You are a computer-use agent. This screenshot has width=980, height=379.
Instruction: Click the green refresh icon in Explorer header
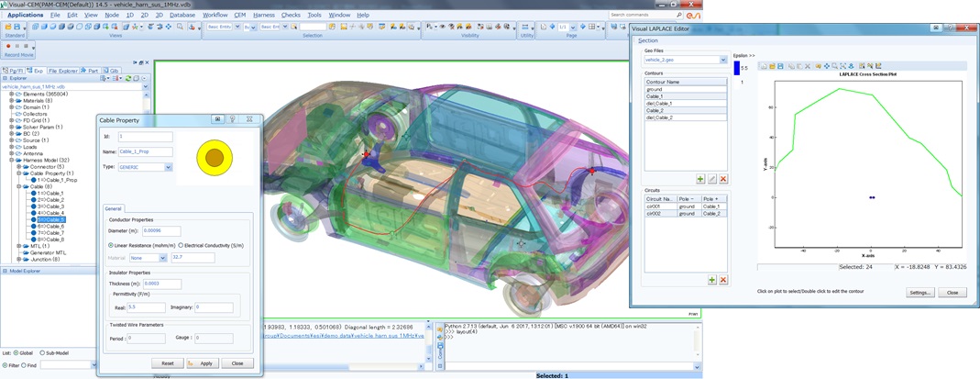pos(128,79)
